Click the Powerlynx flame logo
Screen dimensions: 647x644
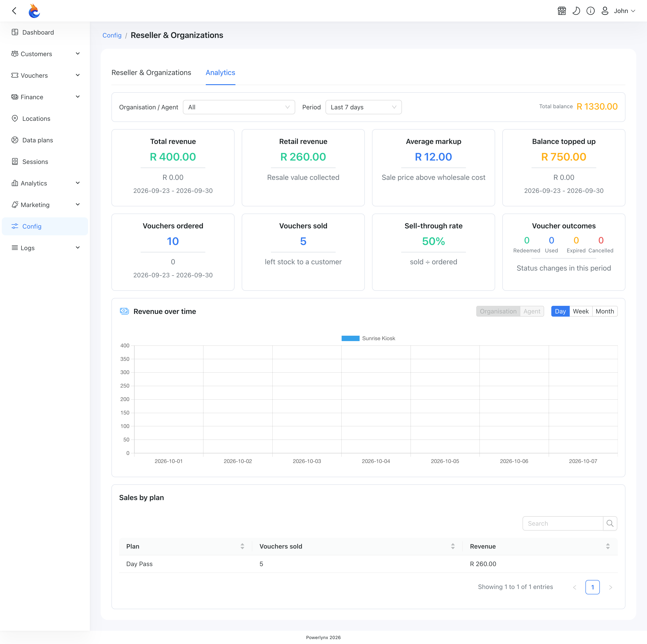point(34,11)
